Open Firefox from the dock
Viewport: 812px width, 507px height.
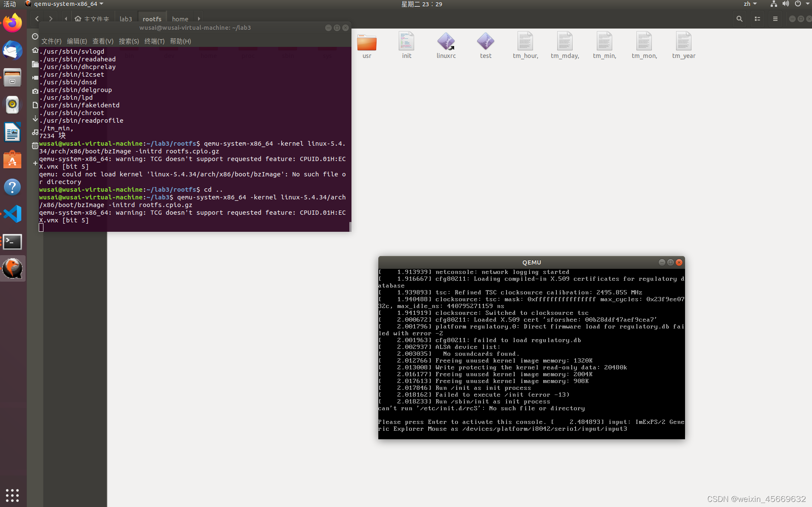click(12, 23)
